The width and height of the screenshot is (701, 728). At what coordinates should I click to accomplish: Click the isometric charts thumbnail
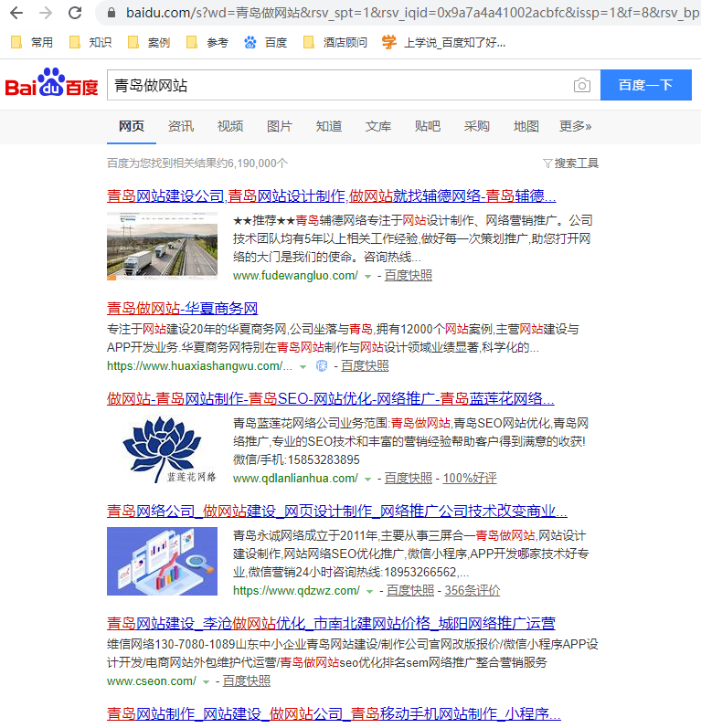click(162, 562)
